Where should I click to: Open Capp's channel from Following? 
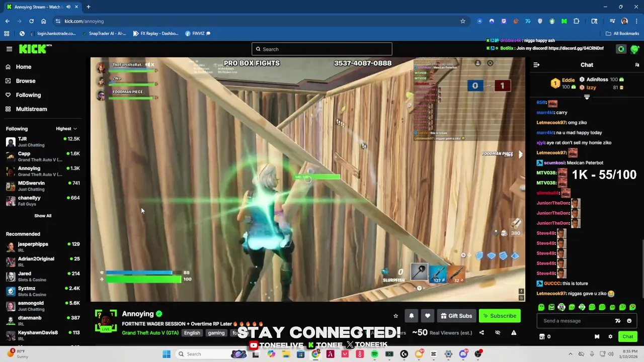pyautogui.click(x=43, y=156)
